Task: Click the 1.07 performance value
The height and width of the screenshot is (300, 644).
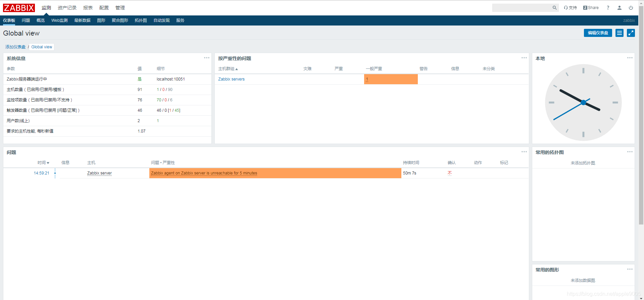Action: coord(141,131)
